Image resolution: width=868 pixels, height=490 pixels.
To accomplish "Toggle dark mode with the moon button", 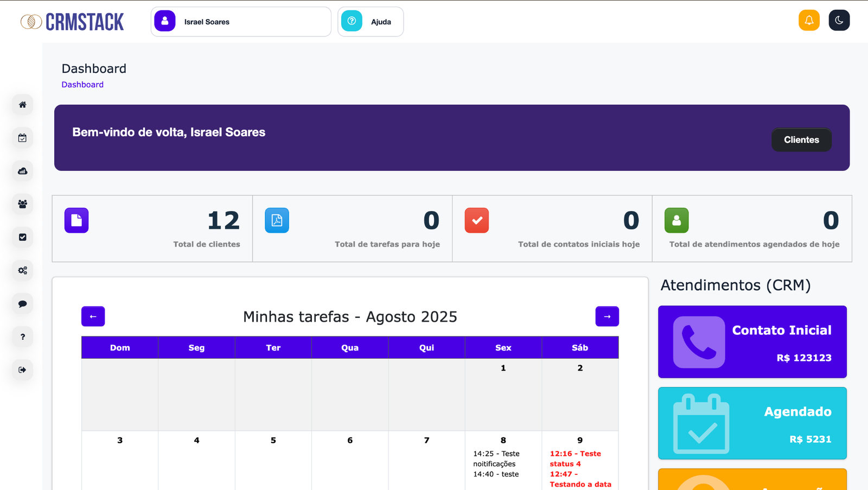I will pos(839,20).
